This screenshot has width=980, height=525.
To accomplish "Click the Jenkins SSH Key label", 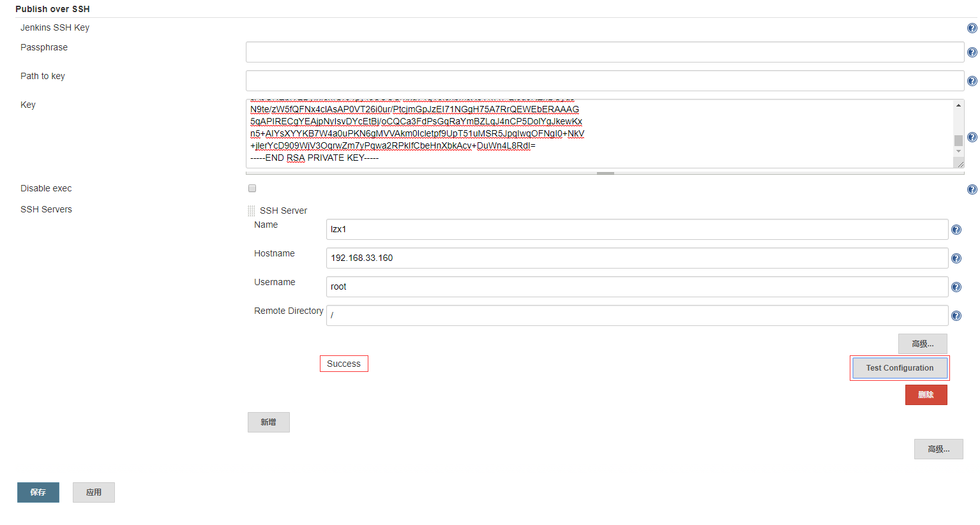I will (55, 27).
